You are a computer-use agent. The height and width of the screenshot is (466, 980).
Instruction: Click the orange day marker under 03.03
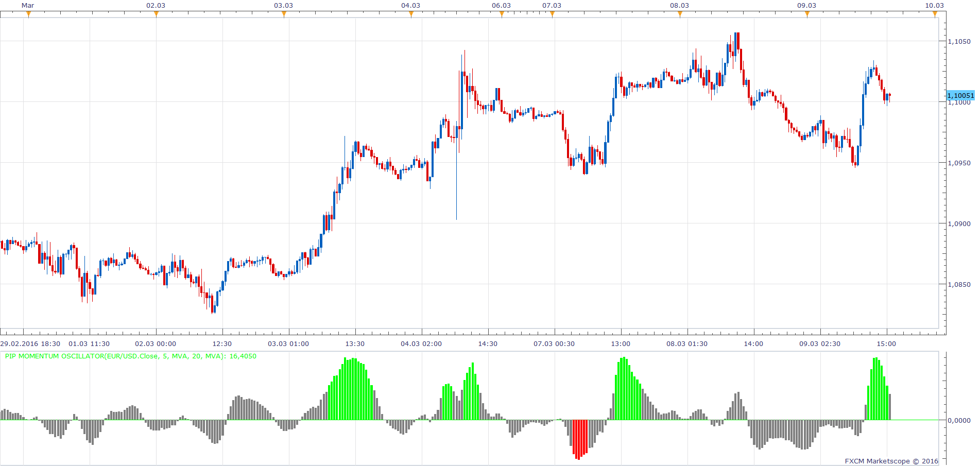click(284, 14)
